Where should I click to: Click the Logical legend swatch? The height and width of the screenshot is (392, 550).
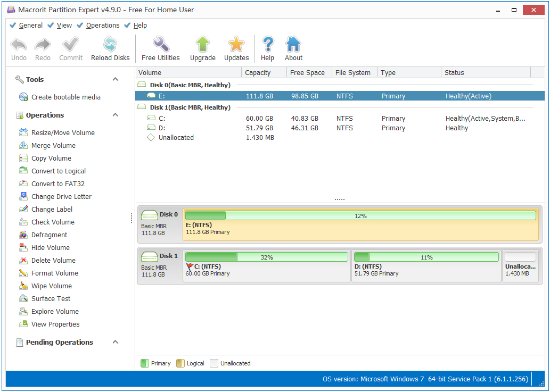tap(180, 363)
